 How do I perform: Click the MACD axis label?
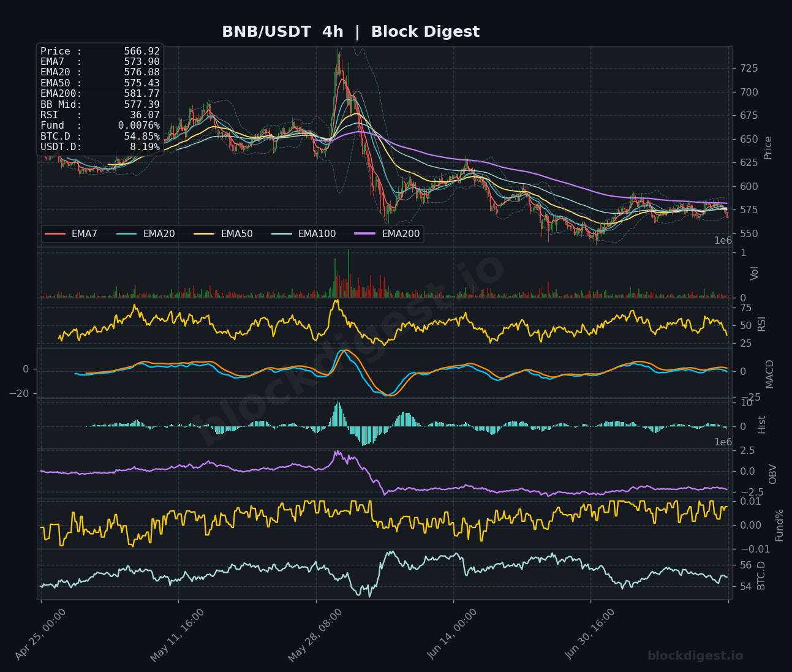770,374
